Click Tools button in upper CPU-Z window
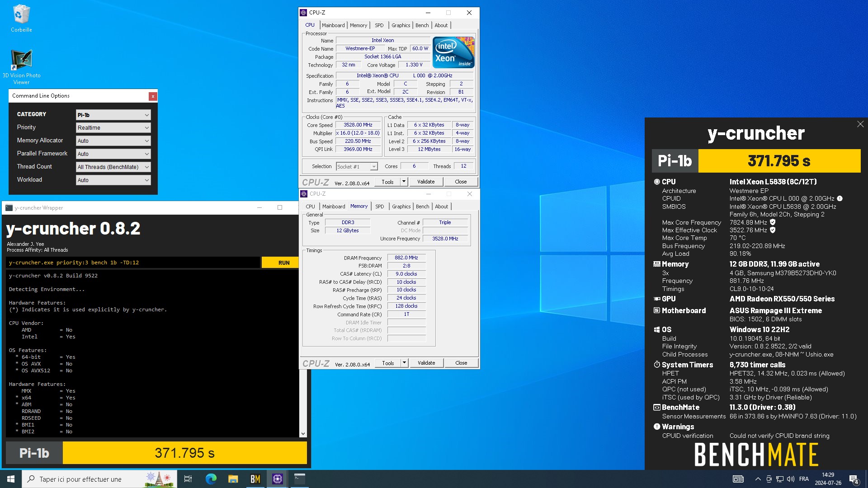 coord(387,182)
